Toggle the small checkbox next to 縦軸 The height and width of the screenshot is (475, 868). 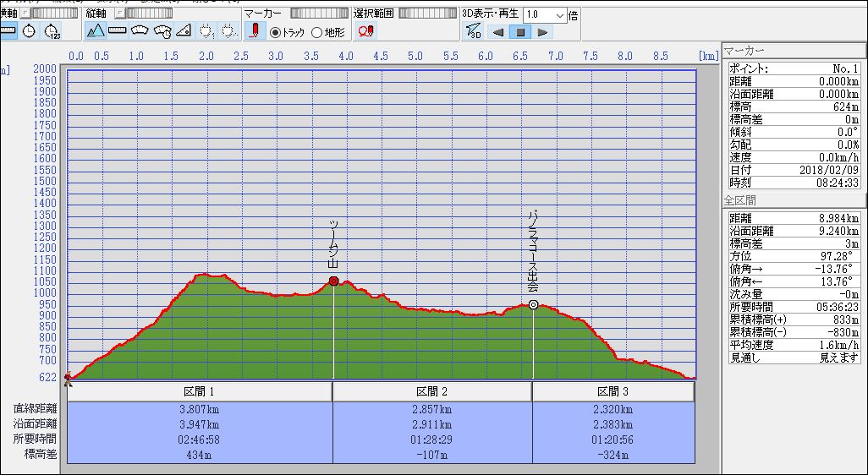click(x=119, y=13)
